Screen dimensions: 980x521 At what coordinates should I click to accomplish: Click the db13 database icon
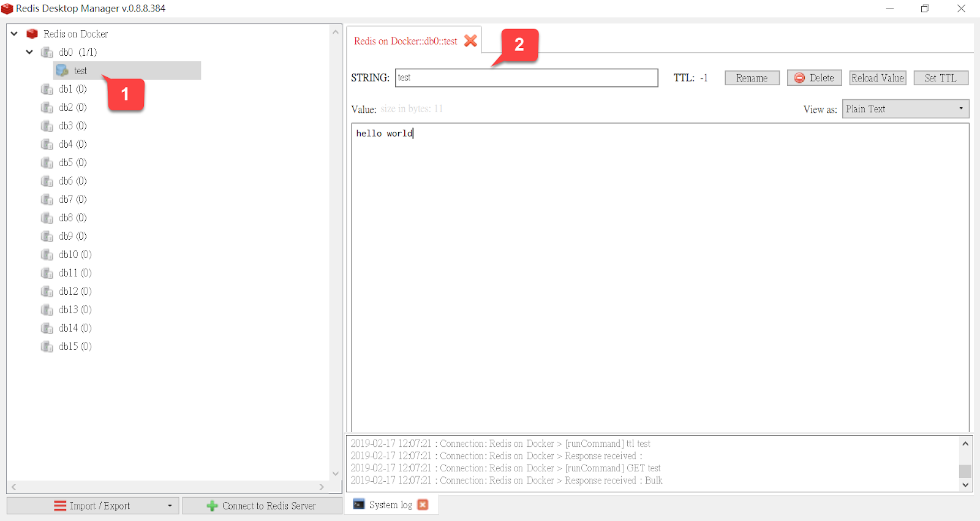pyautogui.click(x=47, y=310)
